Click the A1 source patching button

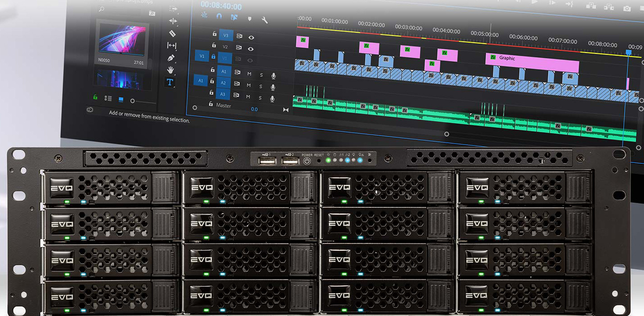[x=201, y=81]
